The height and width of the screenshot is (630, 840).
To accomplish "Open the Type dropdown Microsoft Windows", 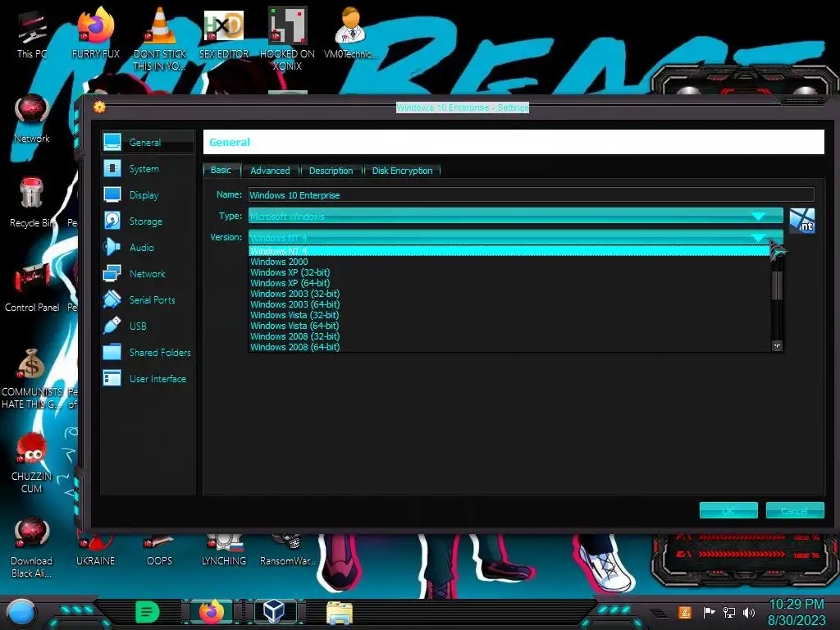I will (515, 216).
